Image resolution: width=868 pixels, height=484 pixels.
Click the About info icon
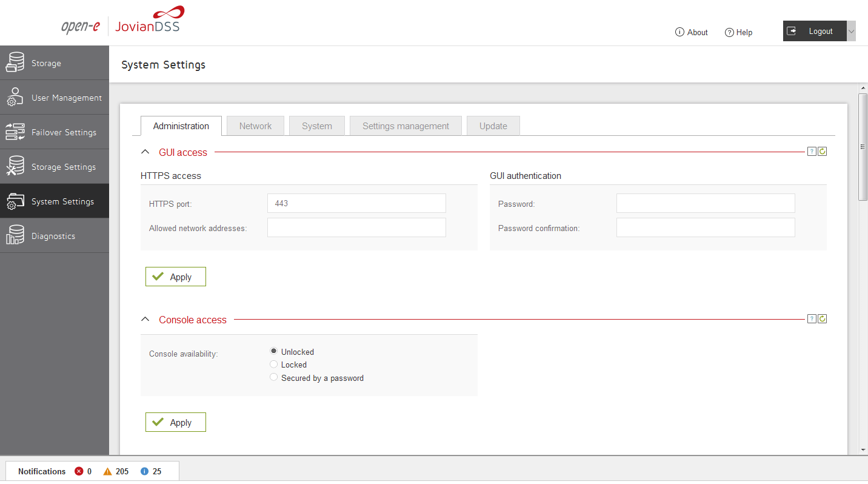point(679,32)
